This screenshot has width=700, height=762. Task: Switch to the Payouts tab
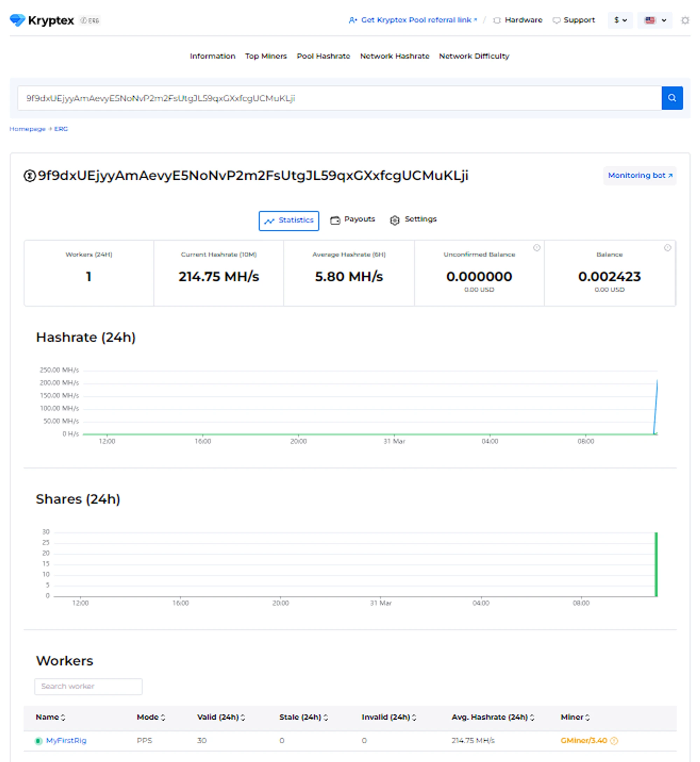(x=352, y=220)
